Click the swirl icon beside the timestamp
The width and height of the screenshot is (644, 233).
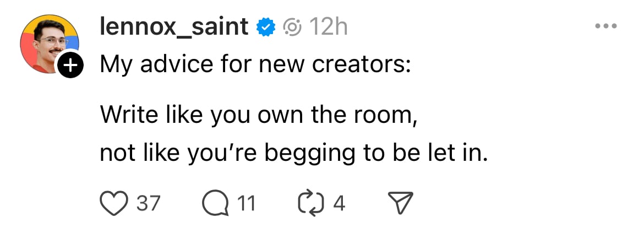292,26
